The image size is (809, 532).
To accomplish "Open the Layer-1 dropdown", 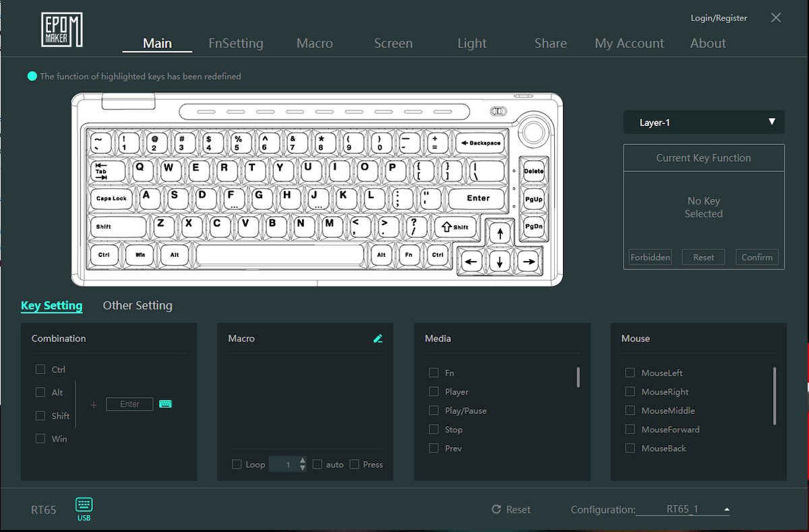I will tap(703, 123).
